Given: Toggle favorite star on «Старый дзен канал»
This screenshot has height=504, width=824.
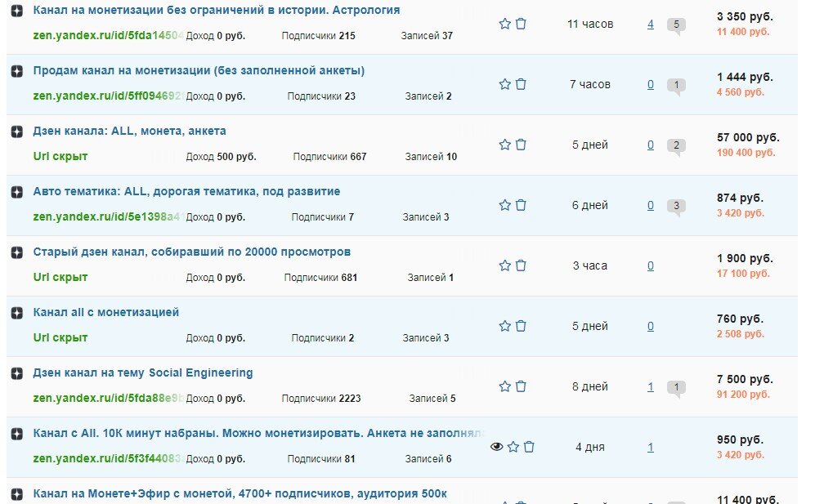Looking at the screenshot, I should 505,265.
